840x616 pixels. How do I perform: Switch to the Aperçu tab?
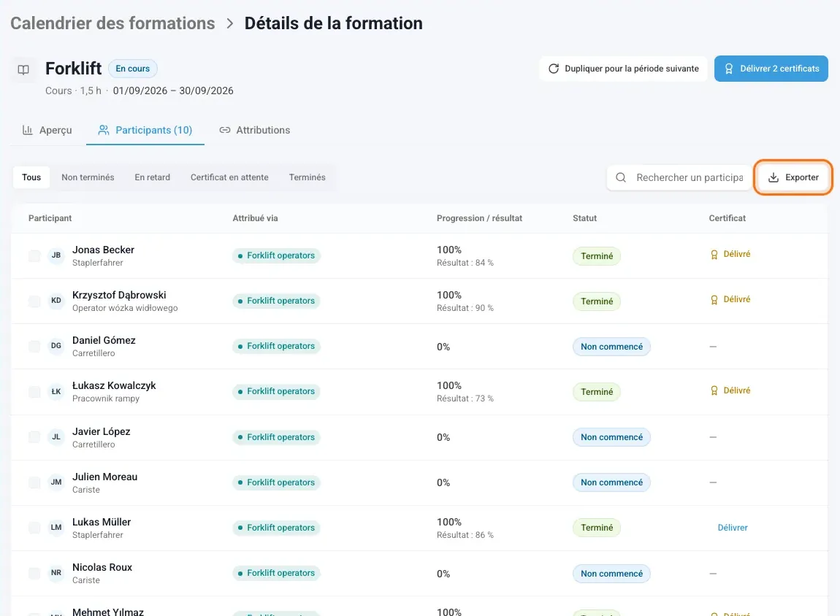[47, 130]
